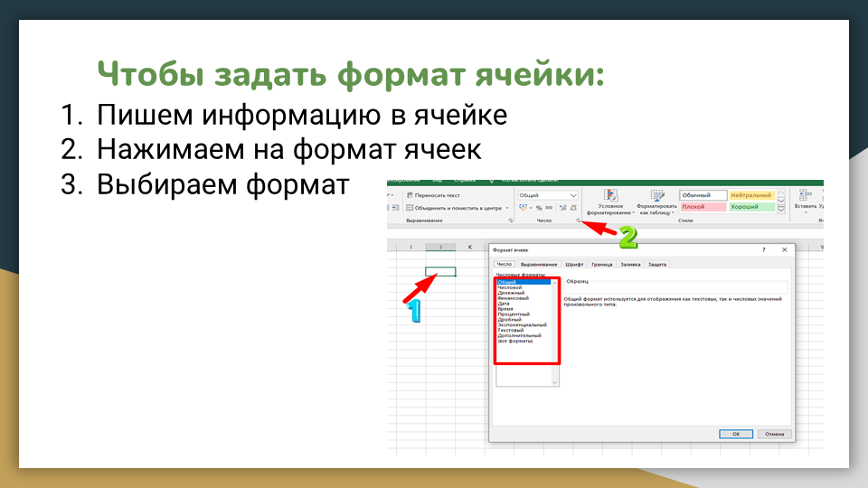Select the Хороший cell style
Screen dimensions: 868x488
pos(751,207)
